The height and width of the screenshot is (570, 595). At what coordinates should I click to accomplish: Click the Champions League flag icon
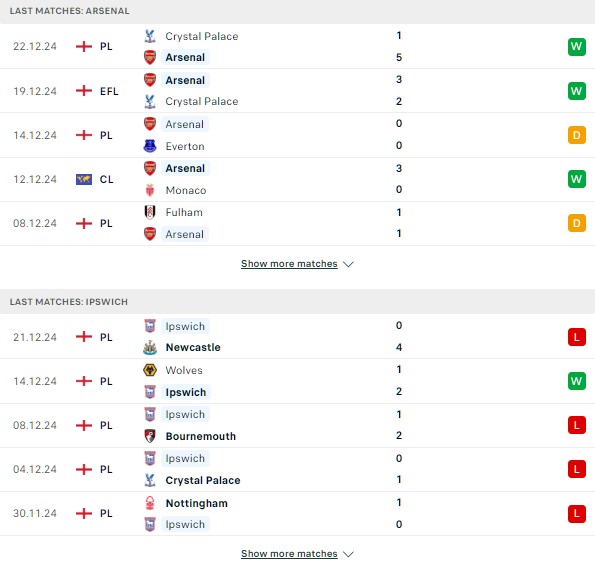[x=84, y=179]
